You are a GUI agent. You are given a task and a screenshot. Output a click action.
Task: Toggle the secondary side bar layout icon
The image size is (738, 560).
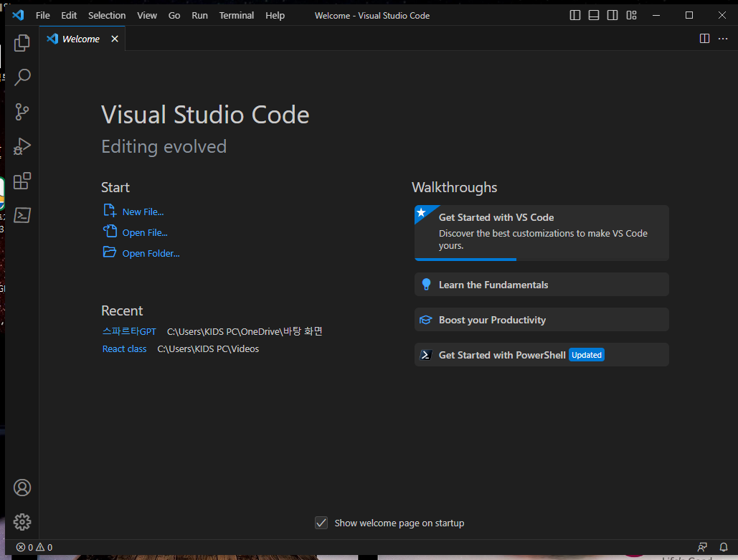click(612, 16)
